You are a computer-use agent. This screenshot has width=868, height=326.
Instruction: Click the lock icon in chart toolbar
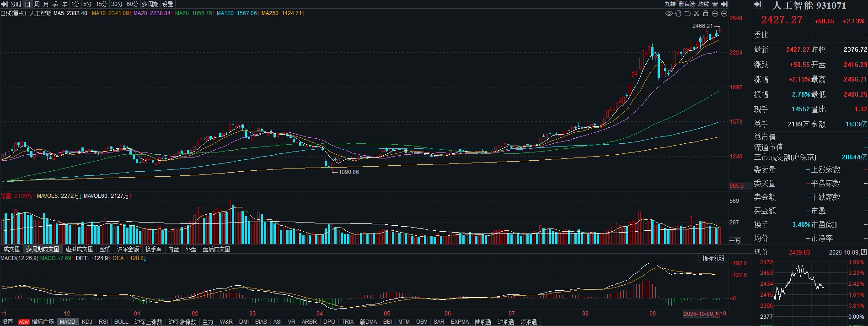pos(706,13)
